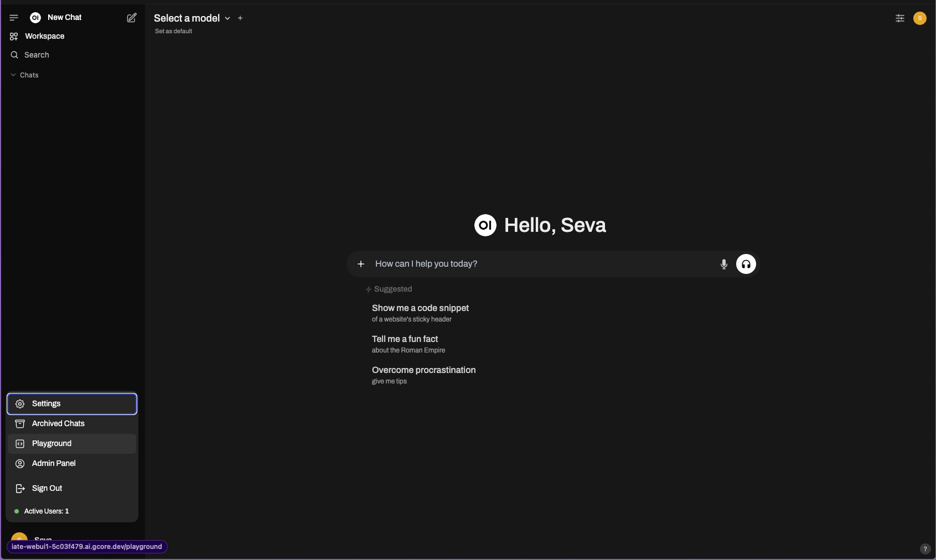Open Archived Chats from the user menu
Image resolution: width=936 pixels, height=560 pixels.
pos(72,424)
